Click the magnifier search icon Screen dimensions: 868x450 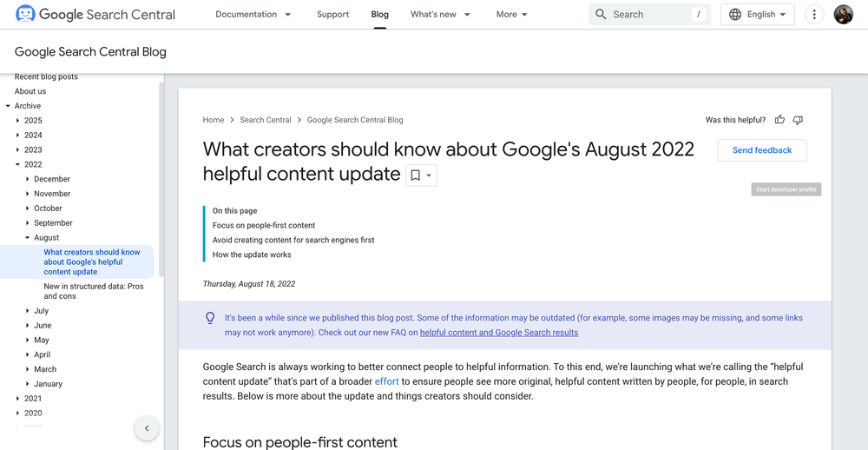[x=601, y=15]
